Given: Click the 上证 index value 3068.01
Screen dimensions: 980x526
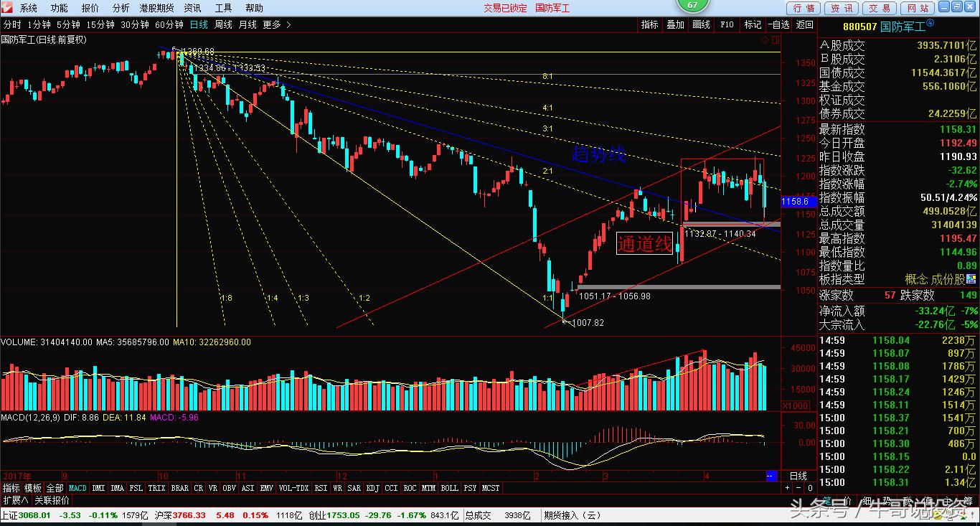Looking at the screenshot, I should (x=35, y=515).
